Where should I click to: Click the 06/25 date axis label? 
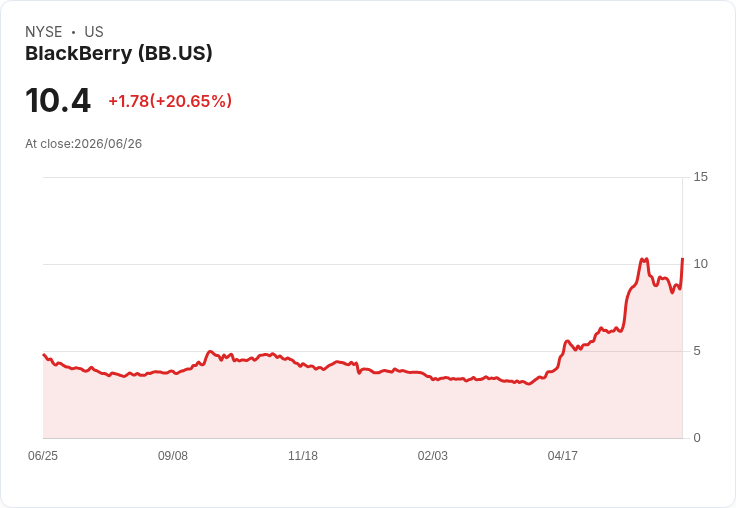[43, 456]
